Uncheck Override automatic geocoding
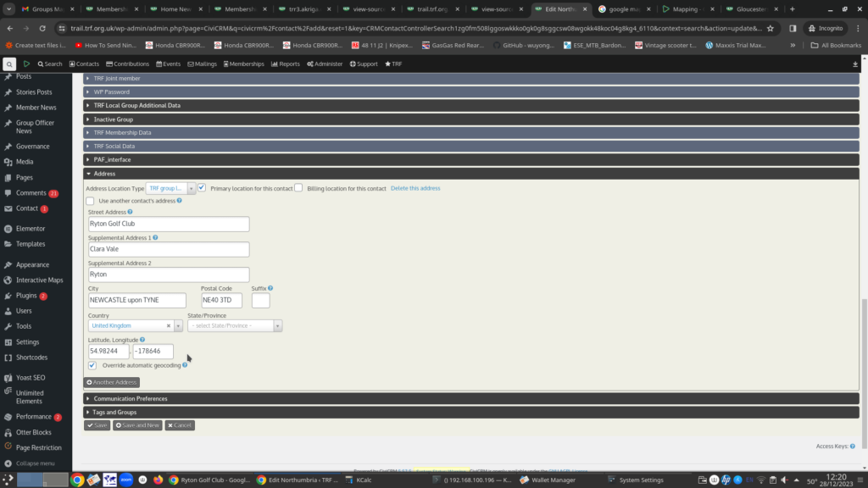 click(92, 365)
